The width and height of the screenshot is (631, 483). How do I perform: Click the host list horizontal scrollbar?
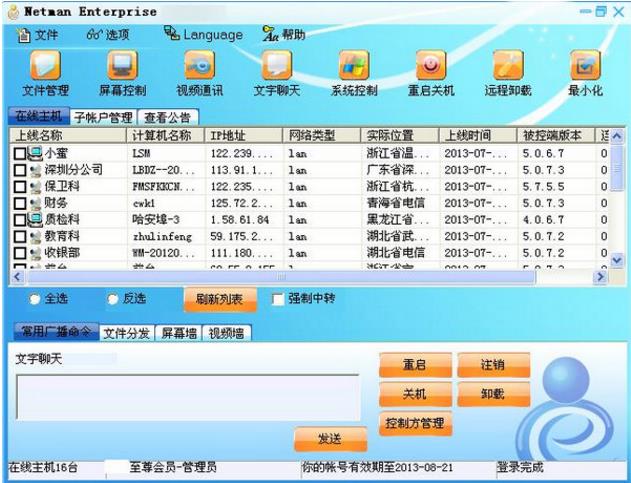click(x=300, y=277)
